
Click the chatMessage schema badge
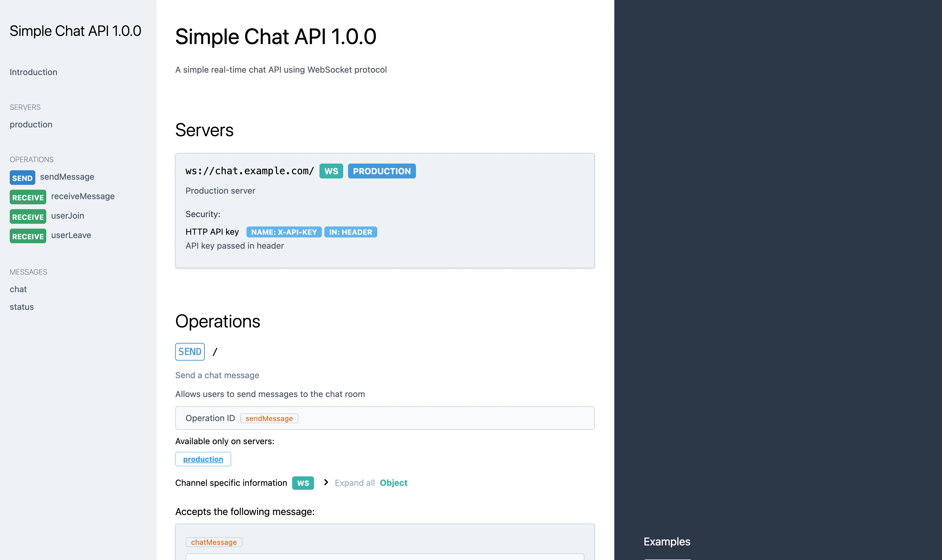(x=214, y=542)
